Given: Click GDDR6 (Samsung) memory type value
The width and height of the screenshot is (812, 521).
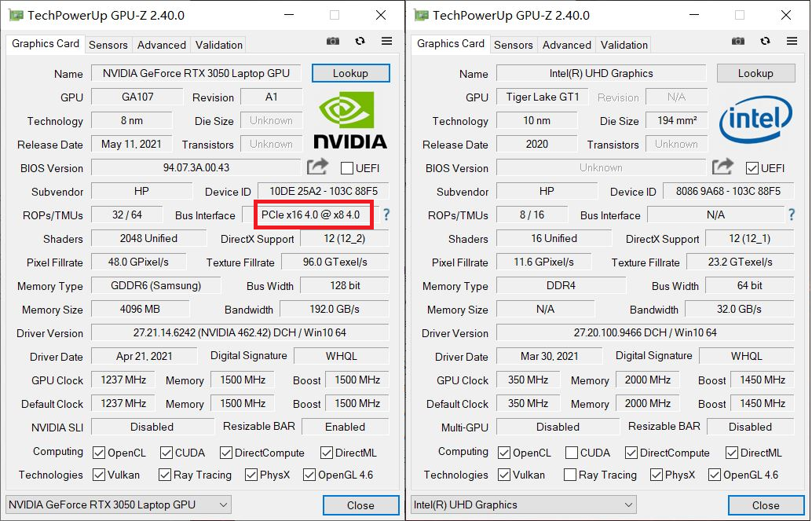Looking at the screenshot, I should click(x=155, y=285).
